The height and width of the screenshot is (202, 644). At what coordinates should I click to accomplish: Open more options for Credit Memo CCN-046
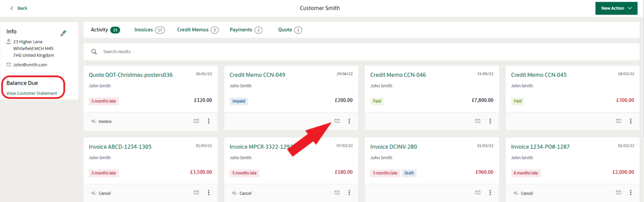(490, 121)
